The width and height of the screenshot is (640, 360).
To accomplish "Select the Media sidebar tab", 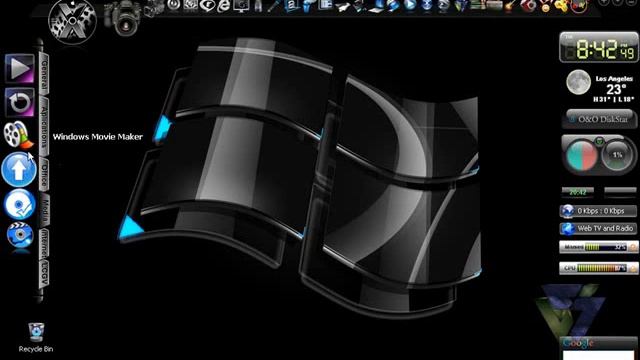I will coord(44,209).
